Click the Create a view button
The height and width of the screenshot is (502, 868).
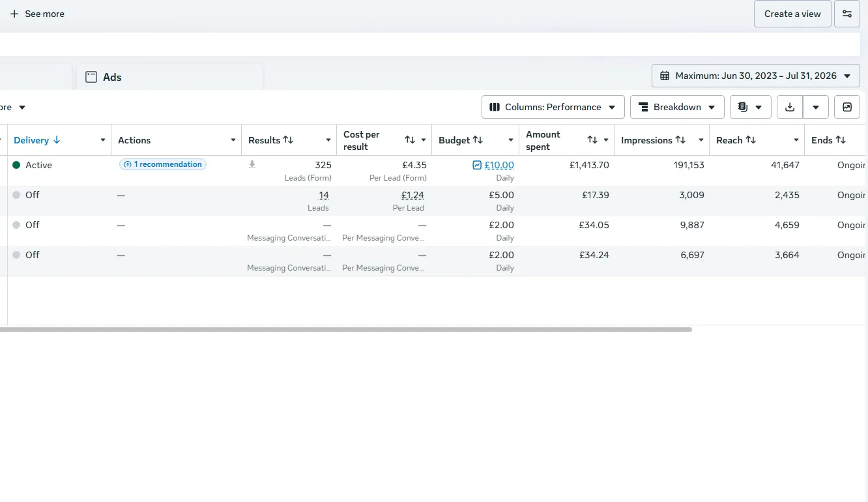pyautogui.click(x=792, y=14)
